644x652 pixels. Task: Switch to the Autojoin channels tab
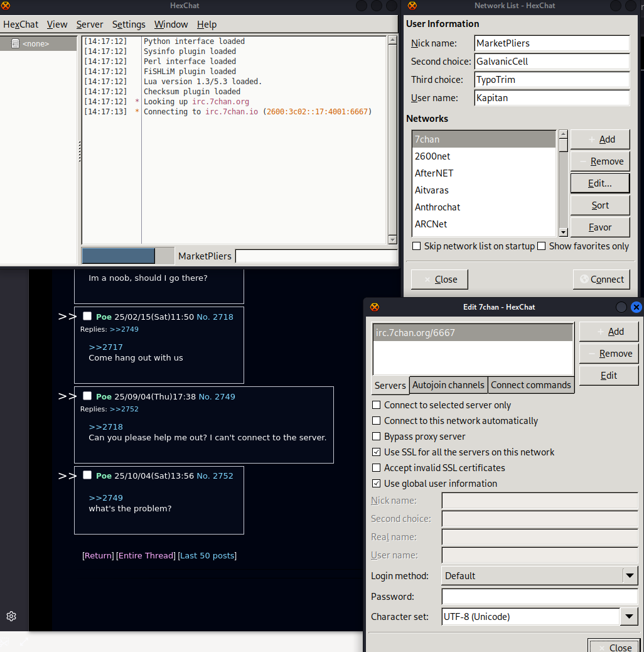(448, 385)
